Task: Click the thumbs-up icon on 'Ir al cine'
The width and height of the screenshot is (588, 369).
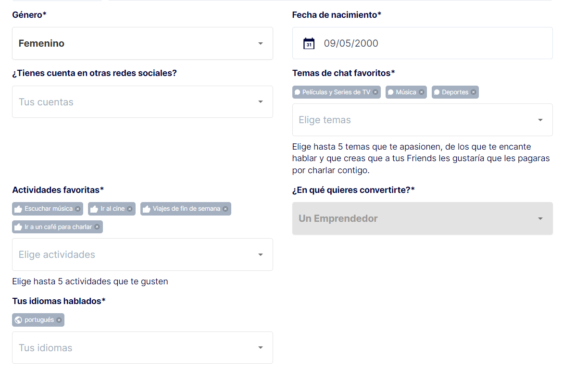Action: click(94, 209)
